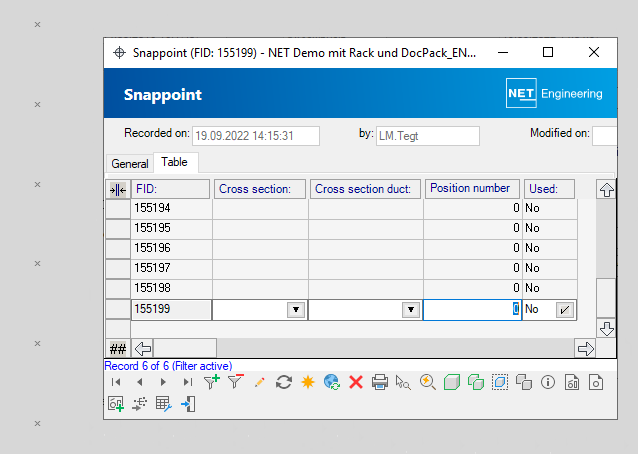Add filter with green plus funnel
Image resolution: width=638 pixels, height=454 pixels.
coord(212,382)
